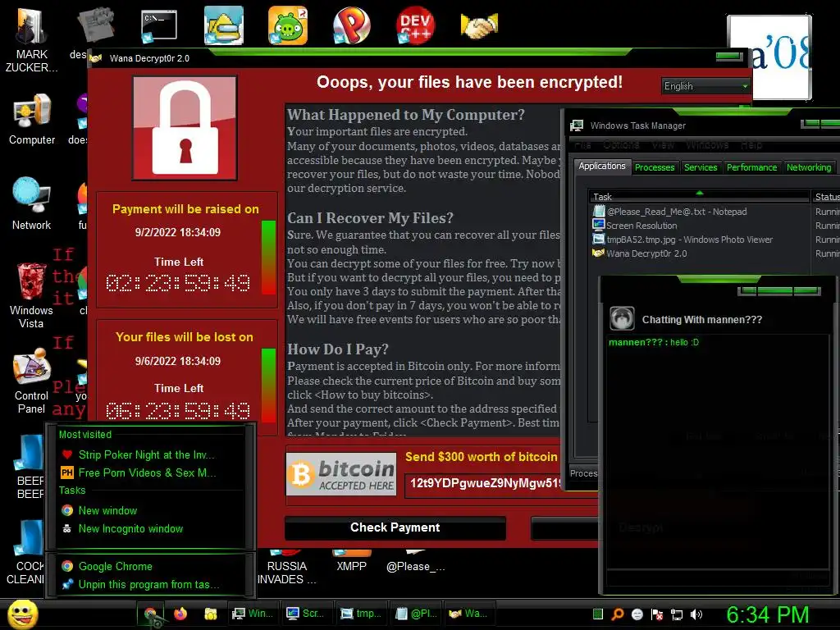Click the handshake desktop icon at top
Screen dimensions: 840x630
click(x=479, y=25)
